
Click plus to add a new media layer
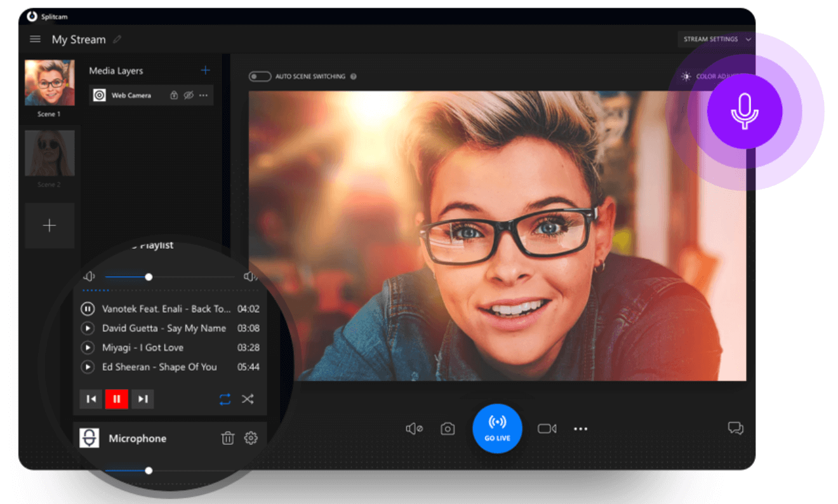206,70
